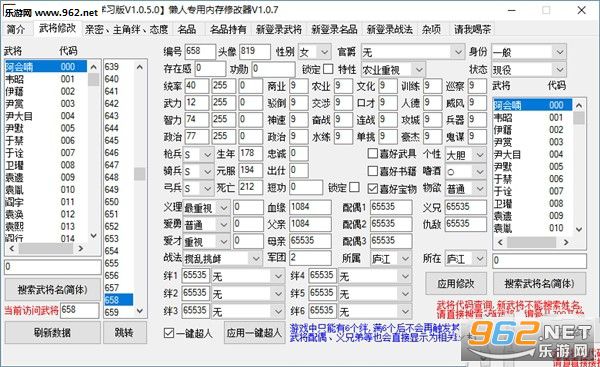Click the 当前访问武将 input field

[x=80, y=310]
